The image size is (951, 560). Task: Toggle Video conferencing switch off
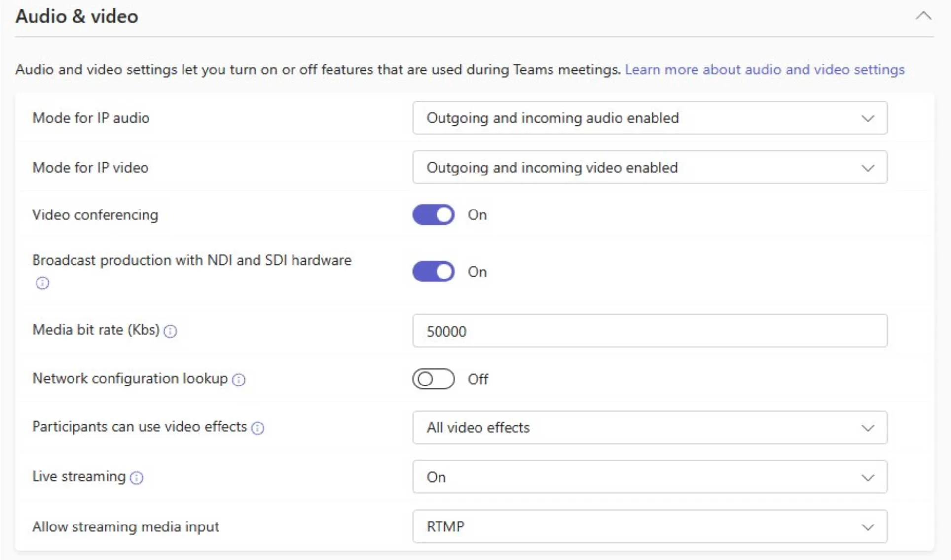[x=434, y=214]
